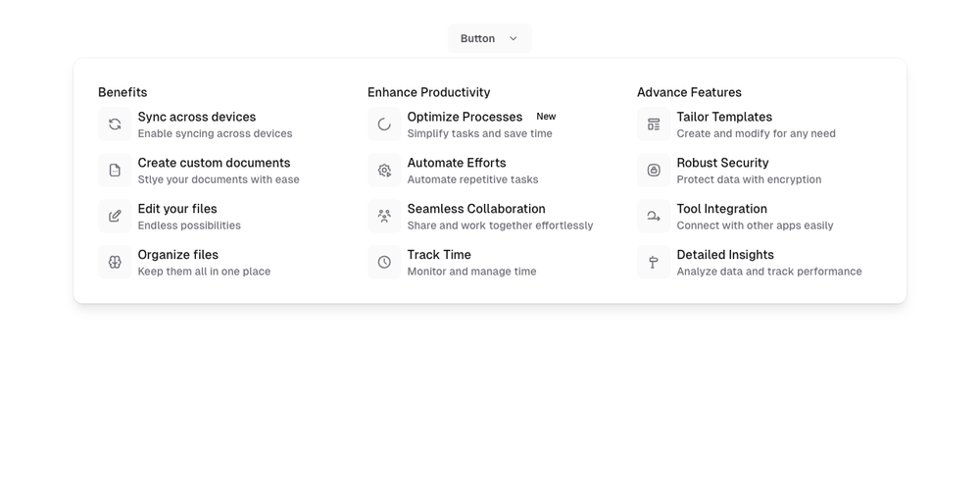Click the Robust Security lock icon
The image size is (980, 498).
click(654, 171)
